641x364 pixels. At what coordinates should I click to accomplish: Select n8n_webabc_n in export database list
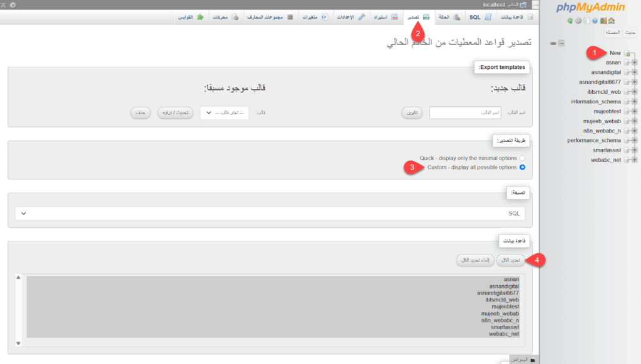coord(273,320)
